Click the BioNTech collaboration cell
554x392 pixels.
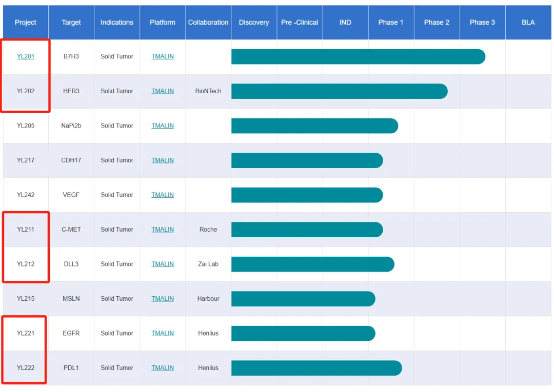(x=208, y=91)
